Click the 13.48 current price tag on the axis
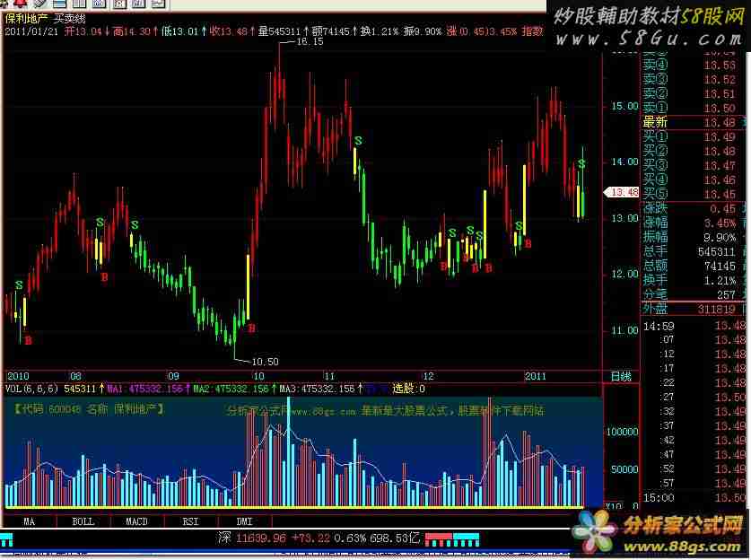Screen dimensions: 751x560 [x=622, y=192]
